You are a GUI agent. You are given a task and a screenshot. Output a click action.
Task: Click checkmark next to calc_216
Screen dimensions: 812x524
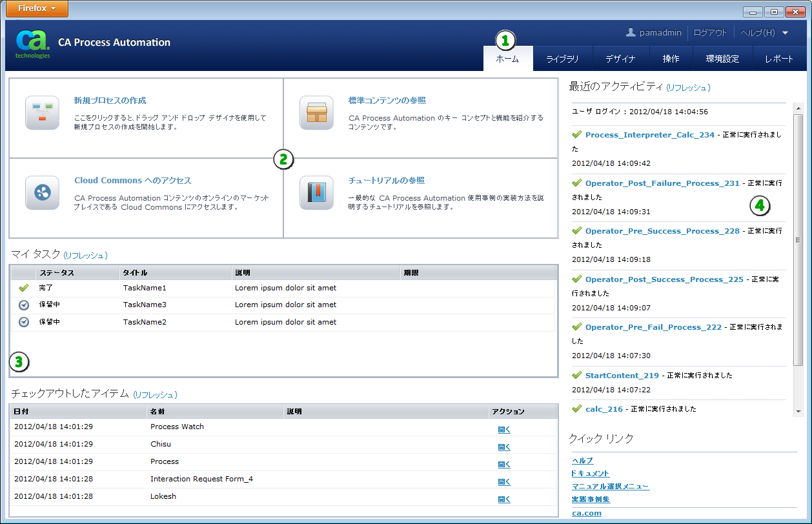[x=577, y=408]
